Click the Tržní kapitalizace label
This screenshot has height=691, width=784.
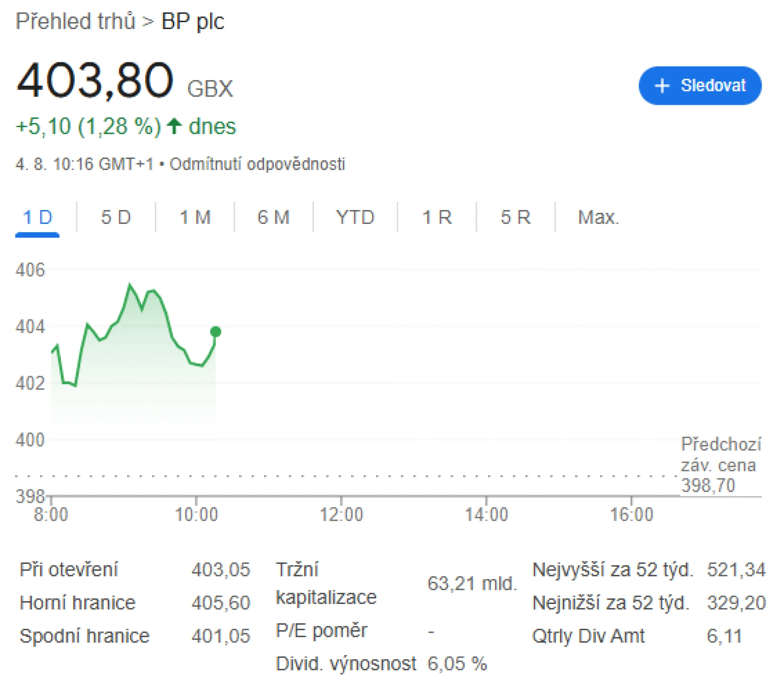coord(326,583)
